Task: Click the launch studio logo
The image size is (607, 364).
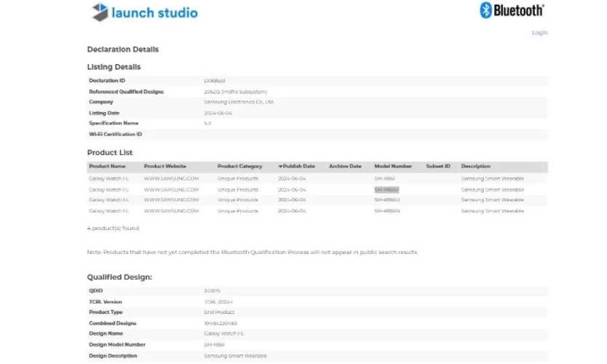Action: pyautogui.click(x=144, y=12)
